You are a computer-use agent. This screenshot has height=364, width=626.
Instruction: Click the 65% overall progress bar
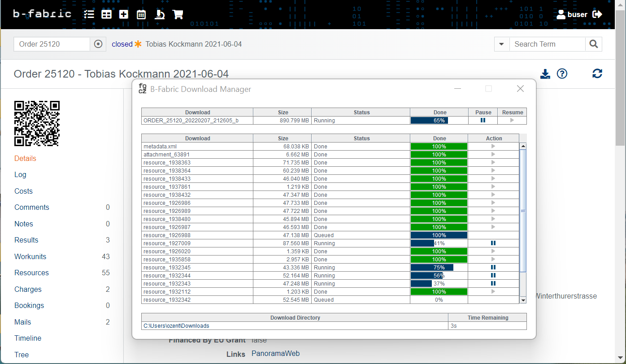point(439,120)
